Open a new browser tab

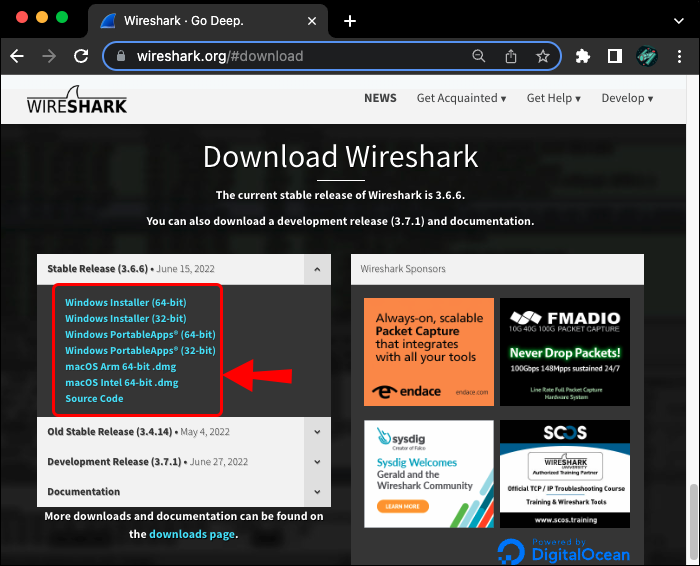(350, 21)
